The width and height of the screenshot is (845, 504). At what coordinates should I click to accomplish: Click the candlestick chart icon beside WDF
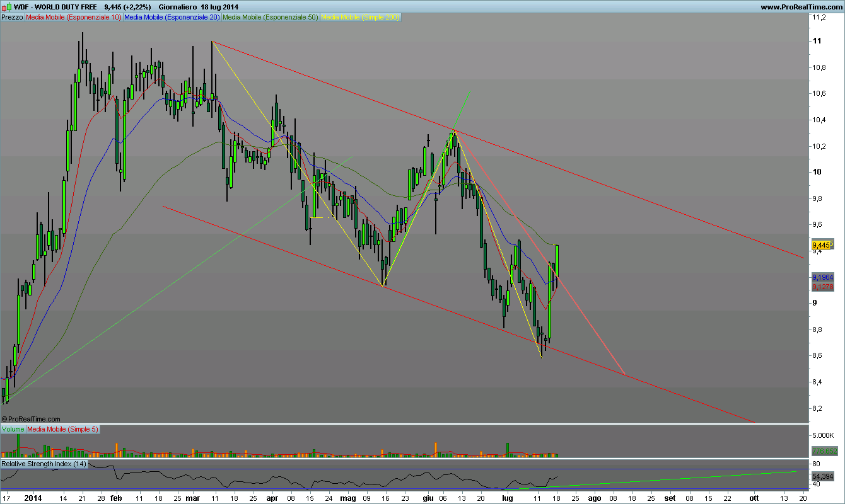7,7
